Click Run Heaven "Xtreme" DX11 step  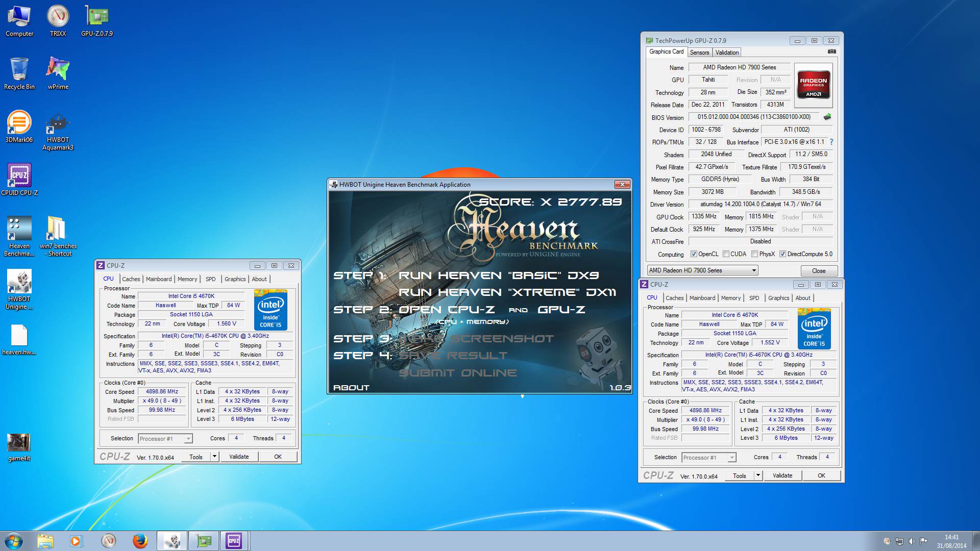(507, 292)
